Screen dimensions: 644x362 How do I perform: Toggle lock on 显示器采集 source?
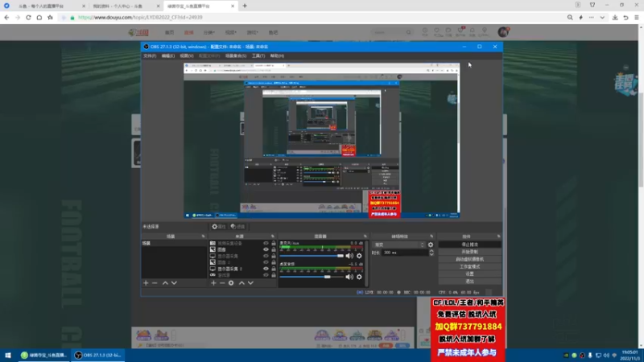coord(274,256)
